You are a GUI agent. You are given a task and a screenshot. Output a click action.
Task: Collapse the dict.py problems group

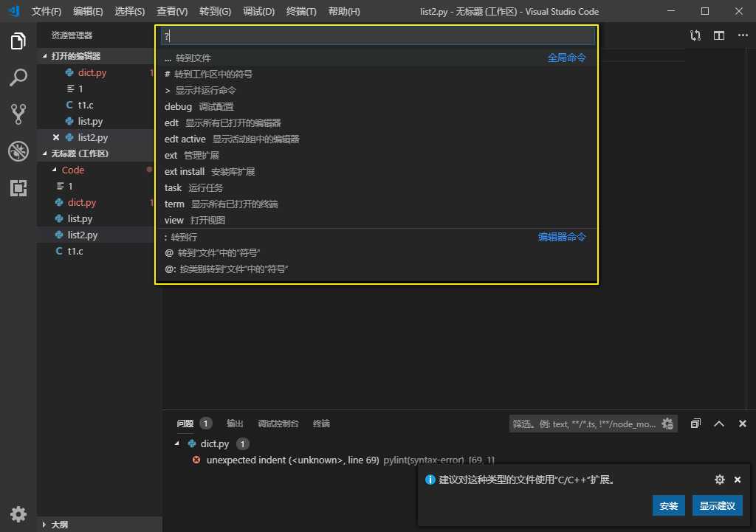[177, 443]
